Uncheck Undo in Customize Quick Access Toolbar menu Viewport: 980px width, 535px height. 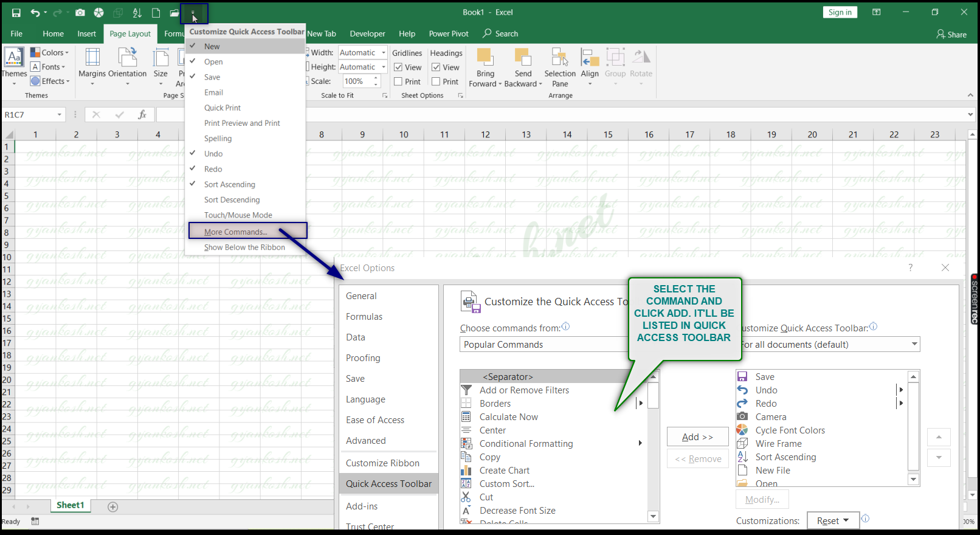(x=245, y=154)
